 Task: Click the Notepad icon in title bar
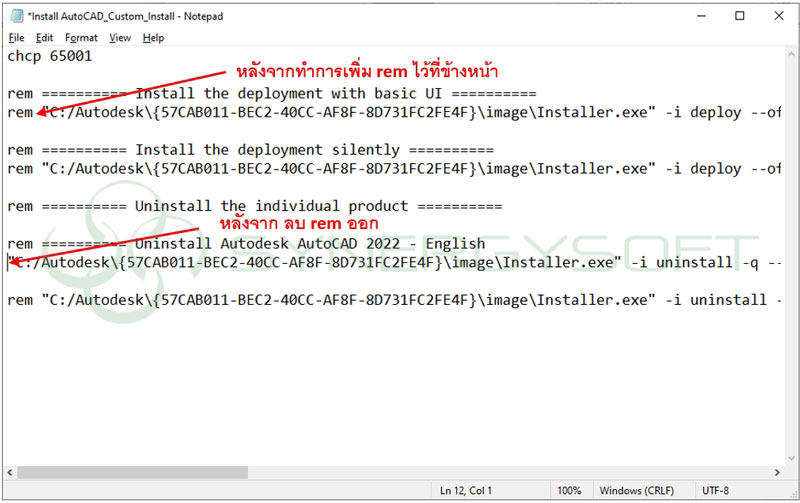coord(17,16)
